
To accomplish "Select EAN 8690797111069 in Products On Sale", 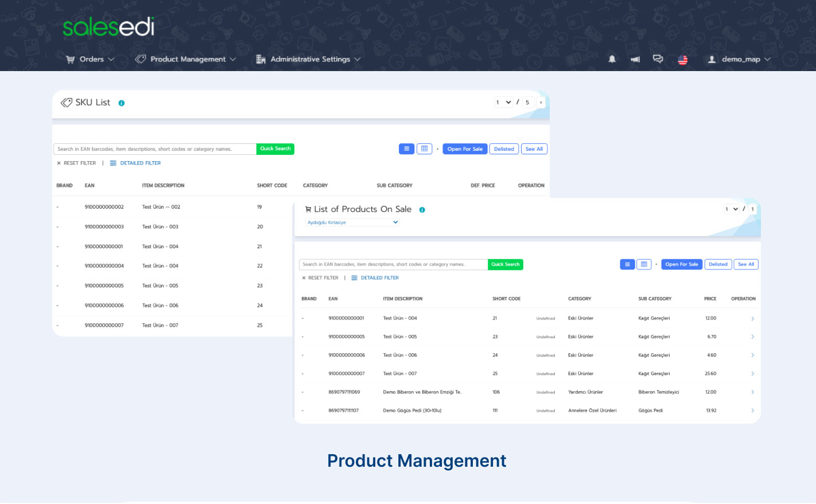I will coord(344,392).
